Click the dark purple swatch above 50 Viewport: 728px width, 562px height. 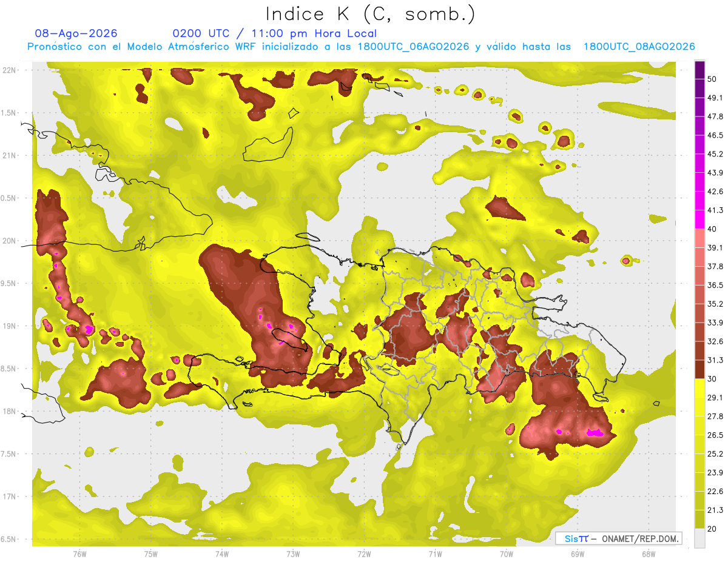(x=699, y=70)
